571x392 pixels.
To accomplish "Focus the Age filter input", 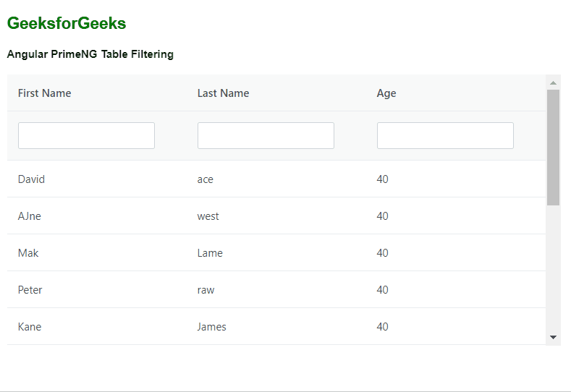I will [445, 136].
